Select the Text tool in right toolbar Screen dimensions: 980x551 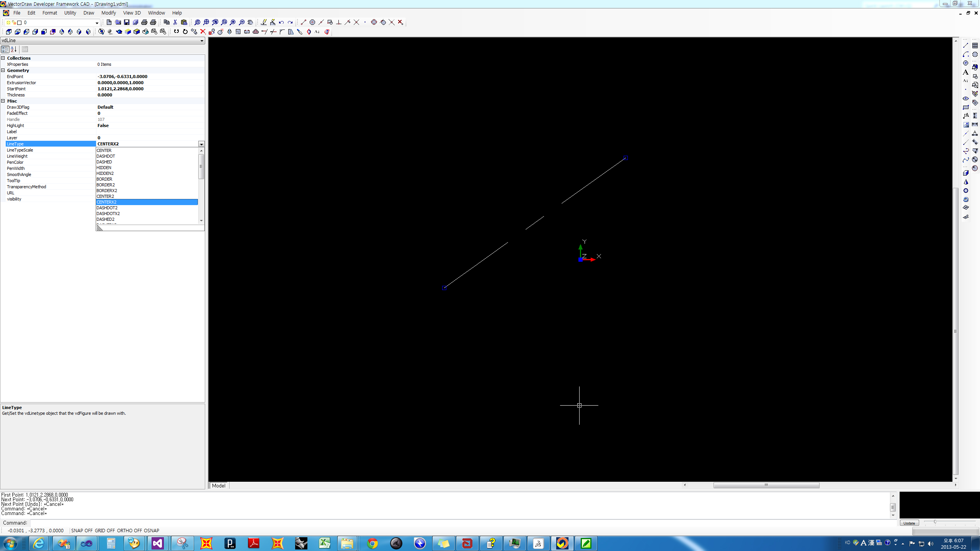coord(965,72)
